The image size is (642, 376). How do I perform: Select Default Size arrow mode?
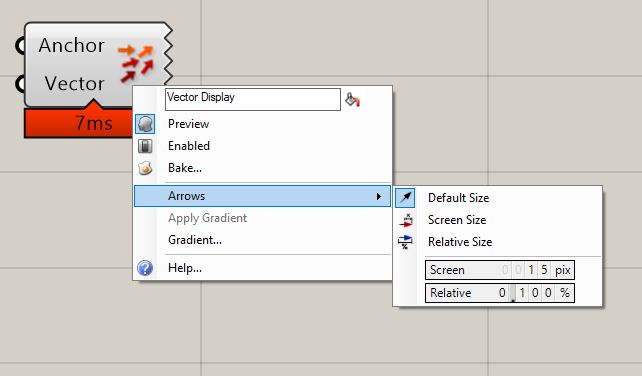point(459,198)
